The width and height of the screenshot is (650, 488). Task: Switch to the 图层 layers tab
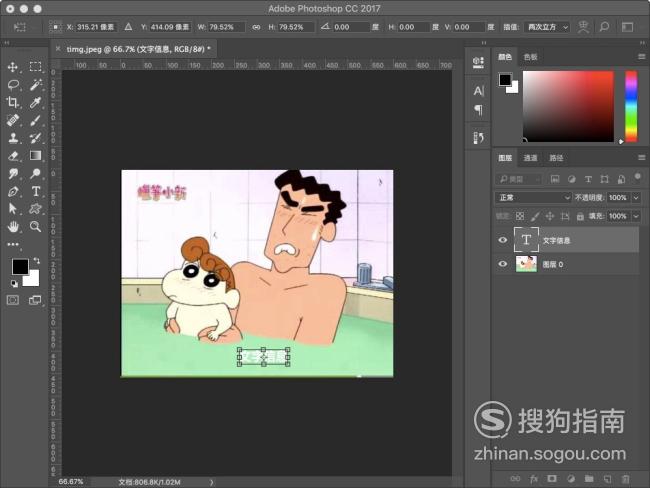505,158
